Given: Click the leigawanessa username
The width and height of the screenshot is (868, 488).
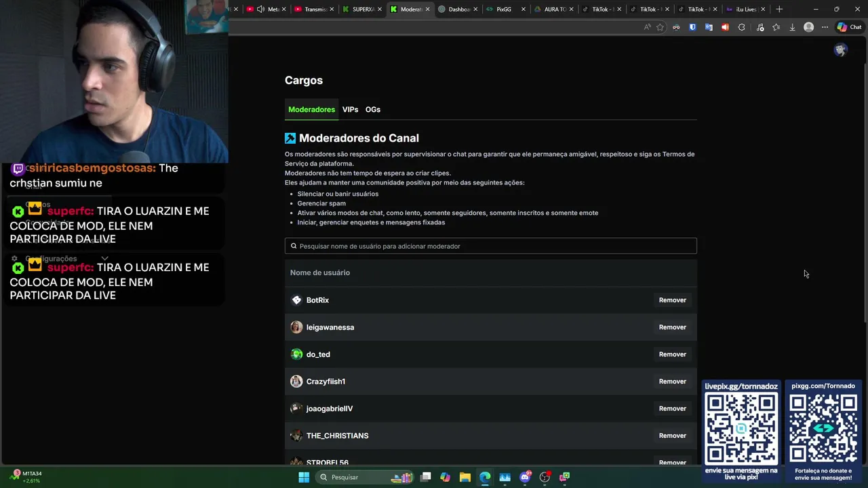Looking at the screenshot, I should (330, 327).
